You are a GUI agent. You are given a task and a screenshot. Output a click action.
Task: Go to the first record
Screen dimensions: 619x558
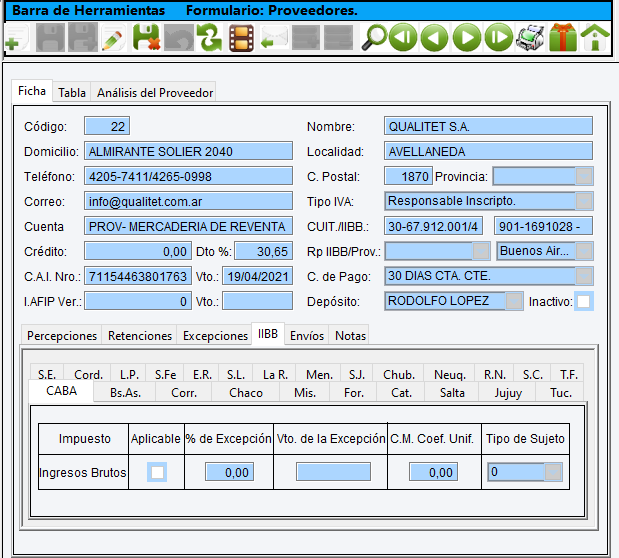click(x=403, y=38)
